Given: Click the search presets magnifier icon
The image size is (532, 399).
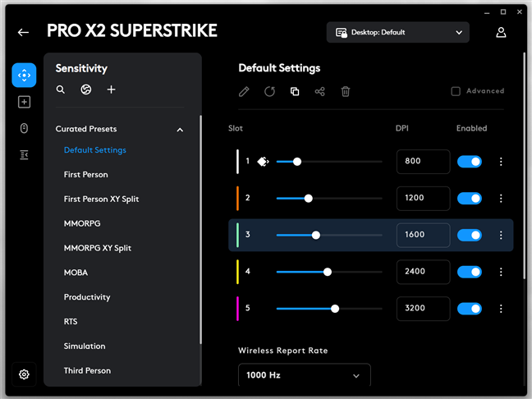Looking at the screenshot, I should point(61,89).
